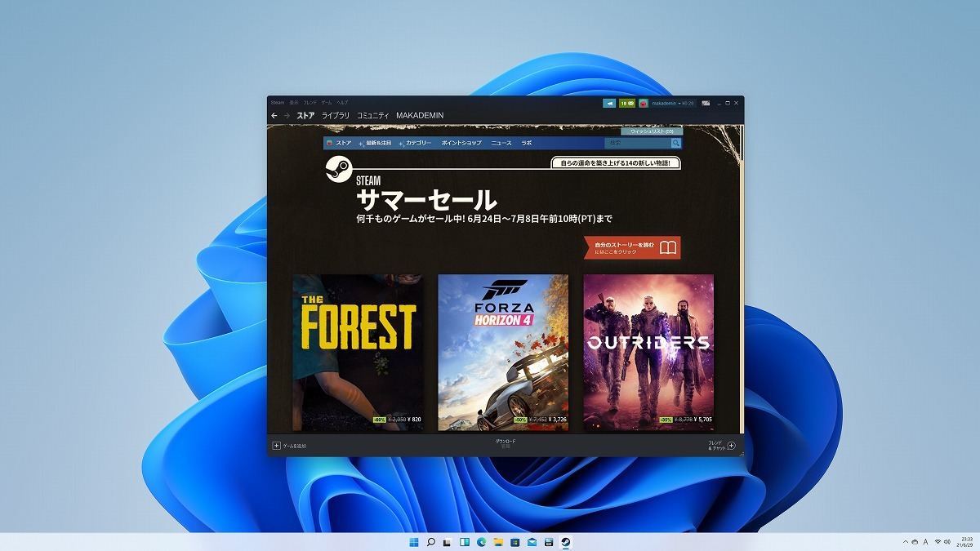The image size is (980, 551).
Task: Open the MAKADEMIN profile tab
Action: click(x=420, y=116)
